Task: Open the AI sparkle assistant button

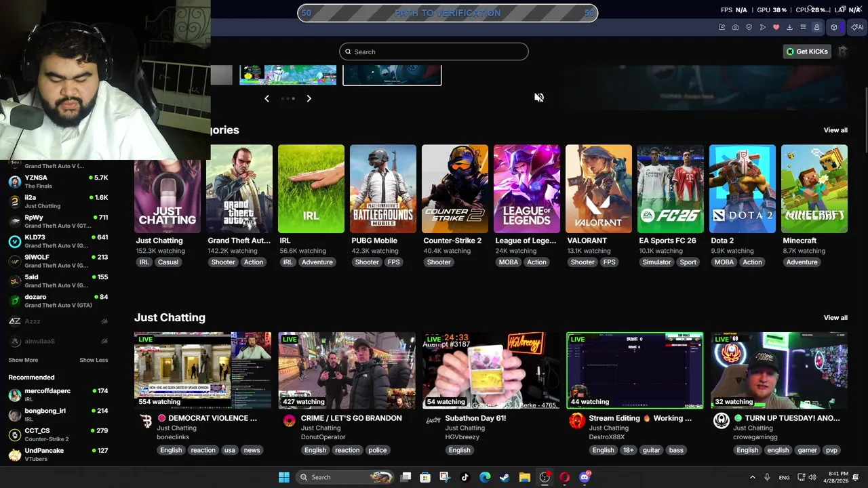Action: pos(857,27)
